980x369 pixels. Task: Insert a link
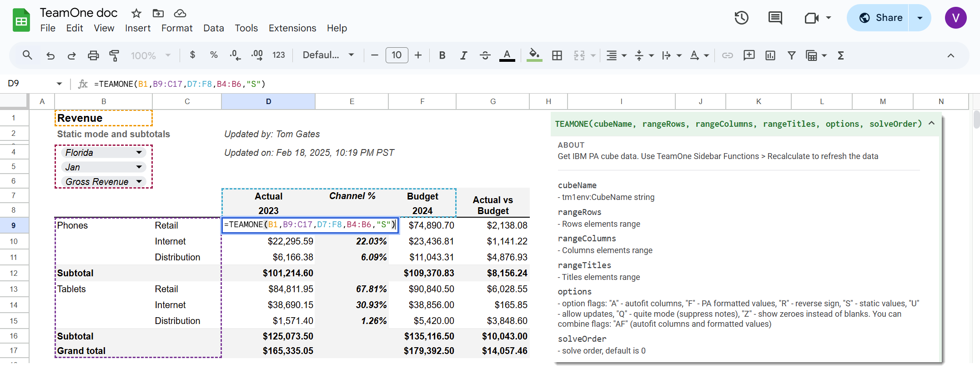click(x=728, y=55)
